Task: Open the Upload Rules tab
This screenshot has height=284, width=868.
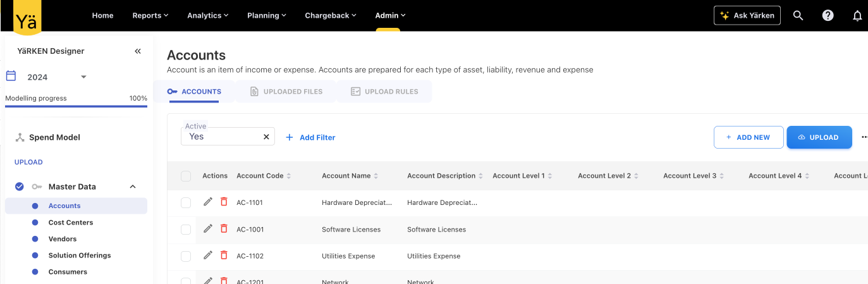Action: click(x=384, y=92)
